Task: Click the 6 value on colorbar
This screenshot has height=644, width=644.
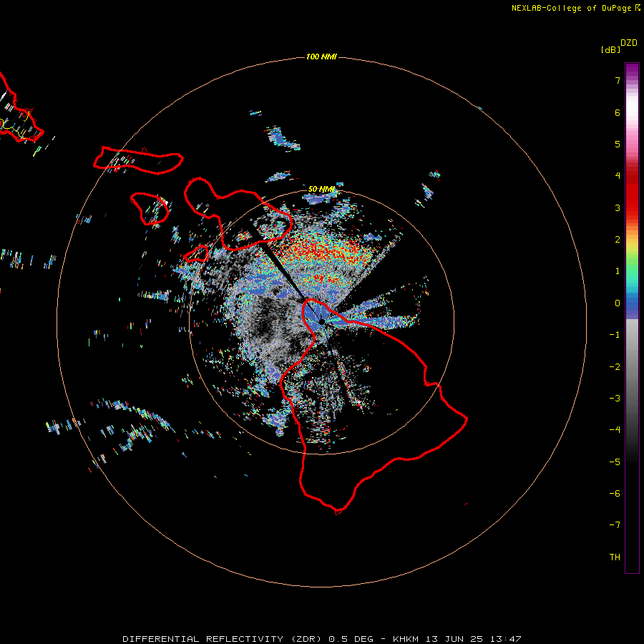Action: point(618,112)
